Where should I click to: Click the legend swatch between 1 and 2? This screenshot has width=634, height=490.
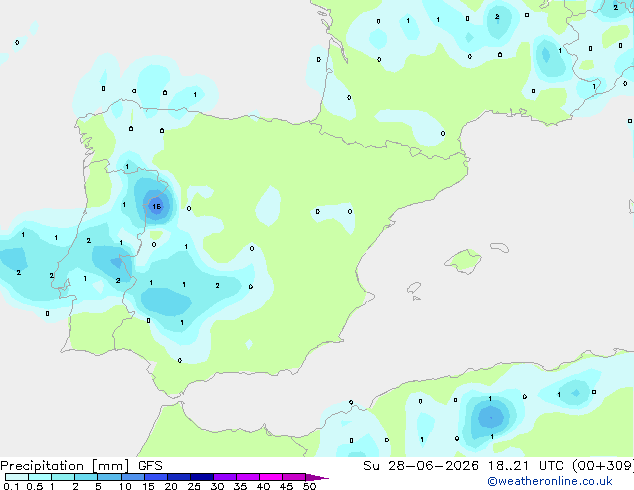(63, 477)
